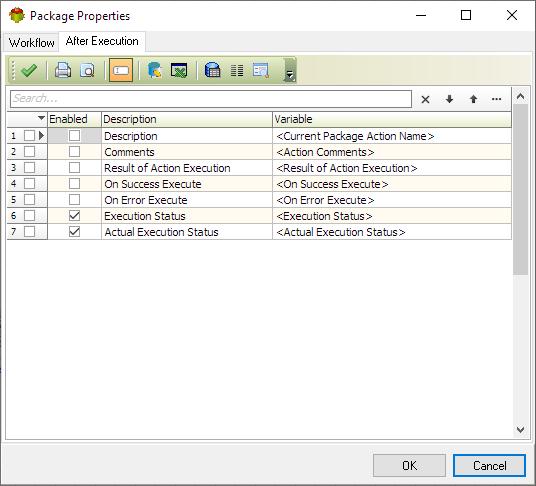Image resolution: width=536 pixels, height=486 pixels.
Task: Click the Cancel button
Action: click(x=490, y=465)
